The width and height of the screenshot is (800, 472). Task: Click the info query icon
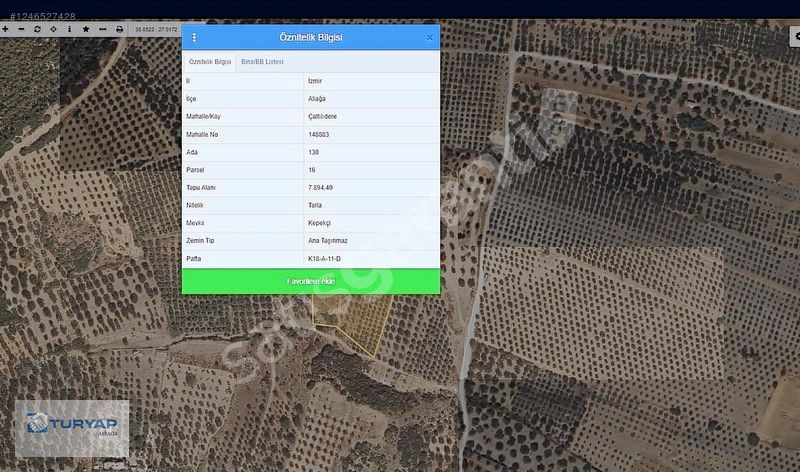(x=69, y=29)
